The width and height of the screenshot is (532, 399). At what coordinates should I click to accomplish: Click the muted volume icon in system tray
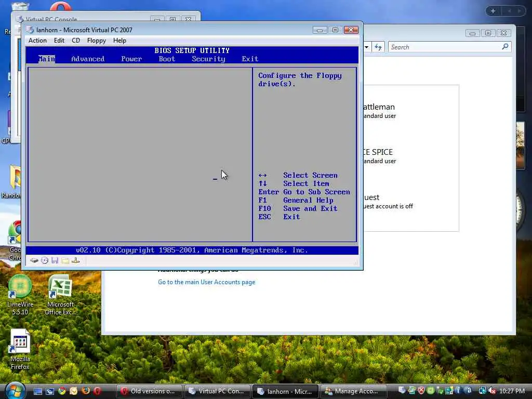pos(493,391)
